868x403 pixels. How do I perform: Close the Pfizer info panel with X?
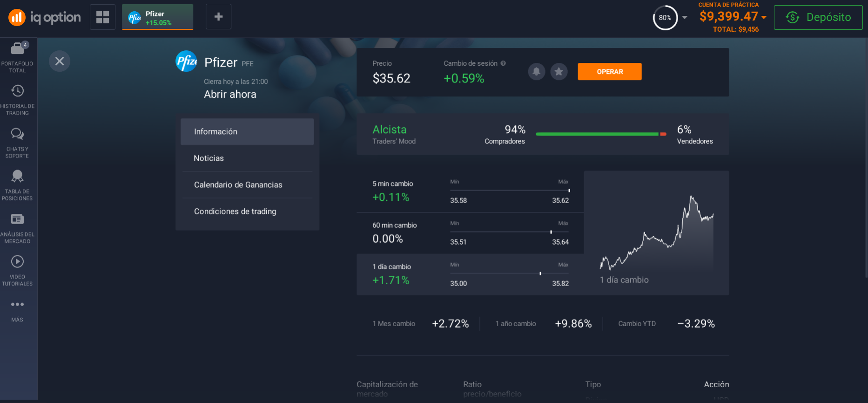pos(60,61)
